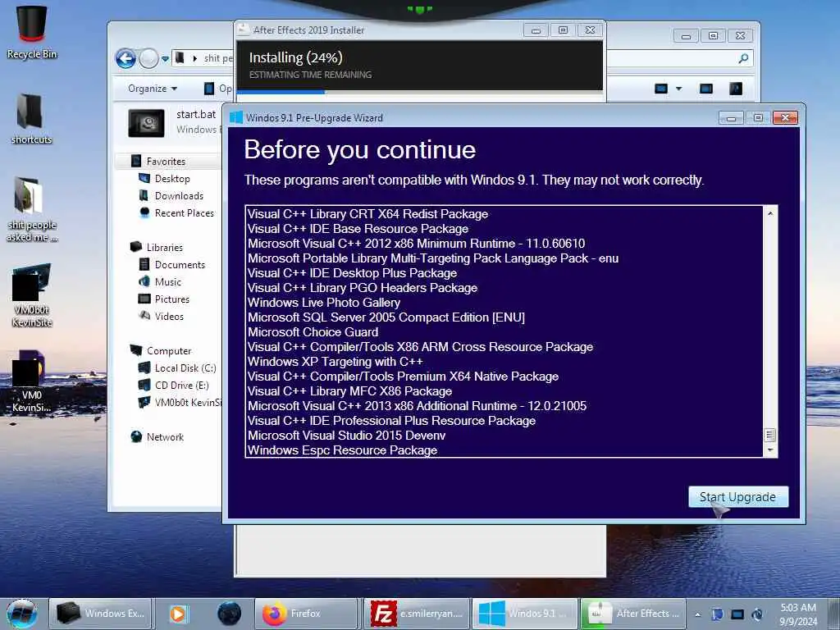
Task: Select 'Microsoft Visual Studio 2015 Devenv' row
Action: tap(347, 436)
